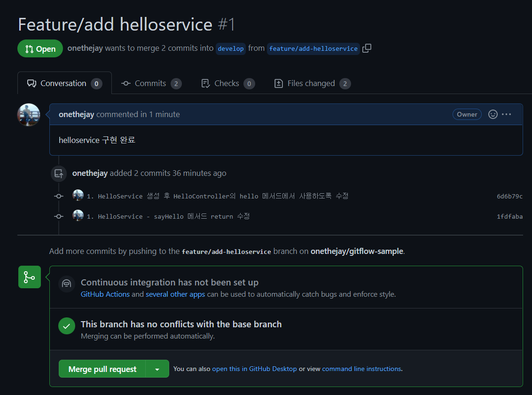The image size is (532, 395).
Task: Click the Checks tab icon
Action: point(205,84)
